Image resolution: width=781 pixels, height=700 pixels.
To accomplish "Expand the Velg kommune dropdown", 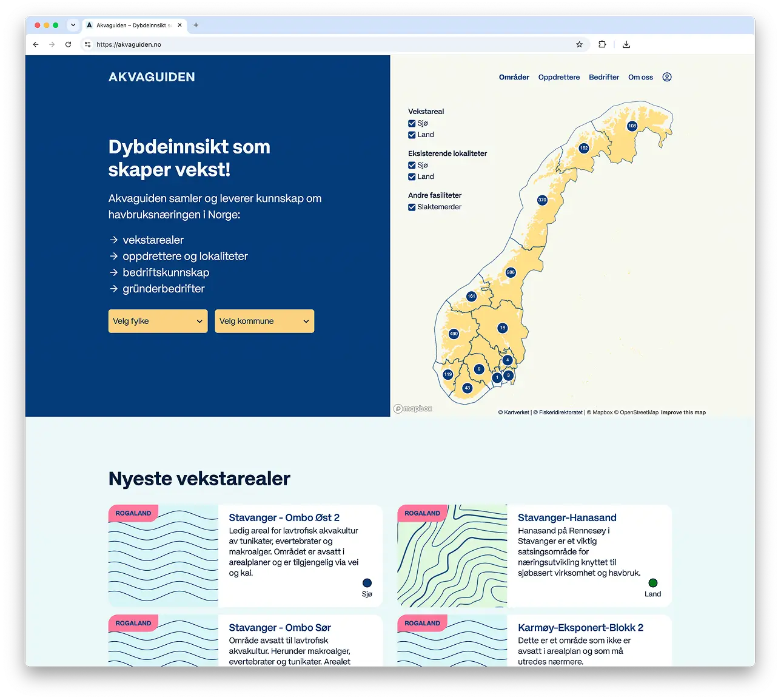I will click(x=264, y=321).
